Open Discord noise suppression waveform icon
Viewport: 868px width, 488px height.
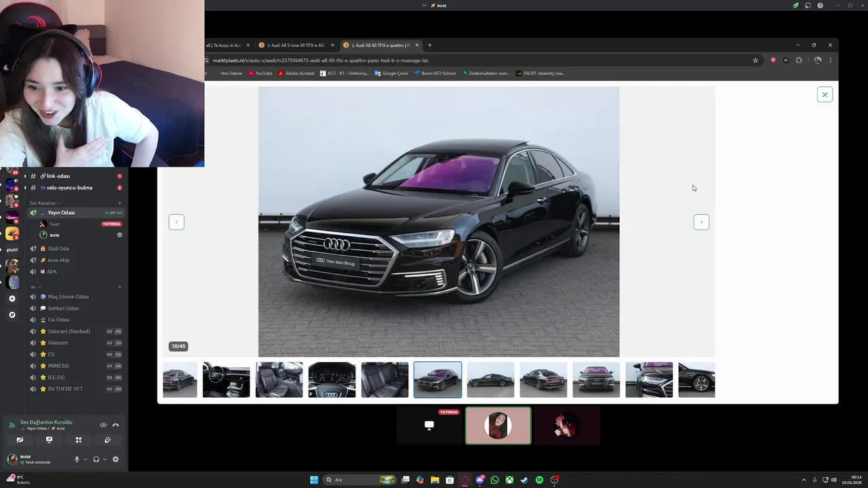(103, 425)
